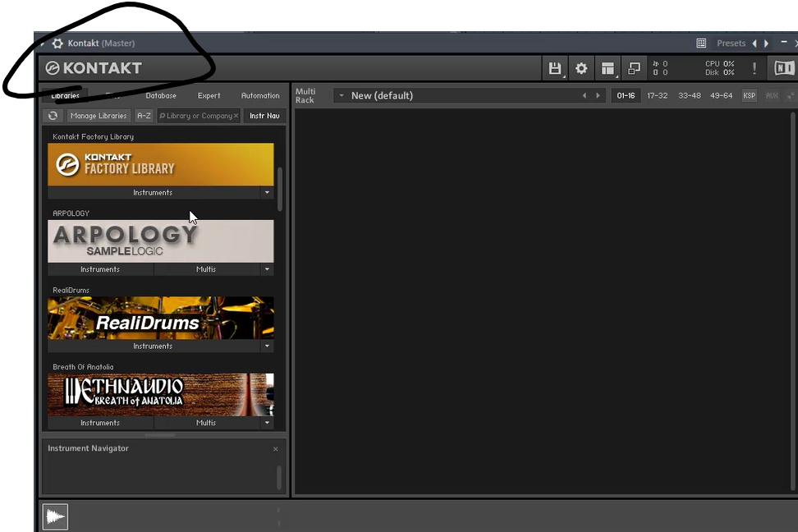Select rack page 17-32

(657, 95)
